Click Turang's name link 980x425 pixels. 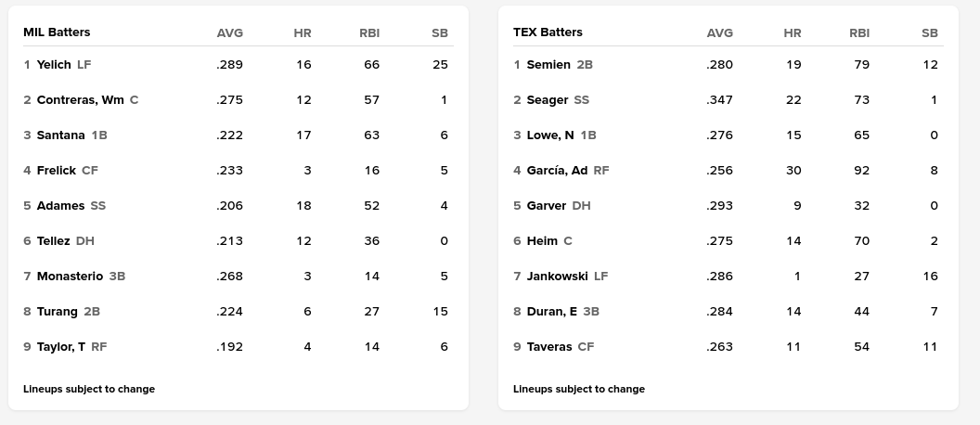click(57, 312)
